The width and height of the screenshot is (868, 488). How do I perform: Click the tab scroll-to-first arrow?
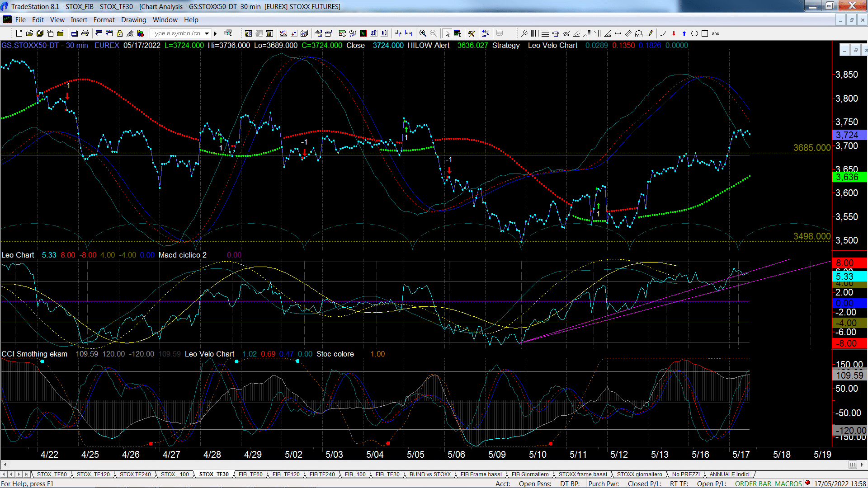click(4, 474)
